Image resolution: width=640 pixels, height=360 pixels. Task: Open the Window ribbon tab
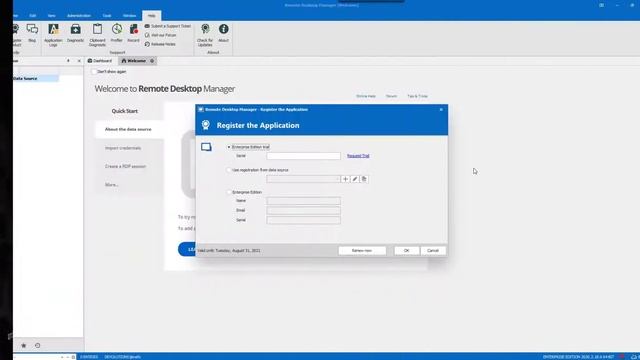pyautogui.click(x=129, y=16)
